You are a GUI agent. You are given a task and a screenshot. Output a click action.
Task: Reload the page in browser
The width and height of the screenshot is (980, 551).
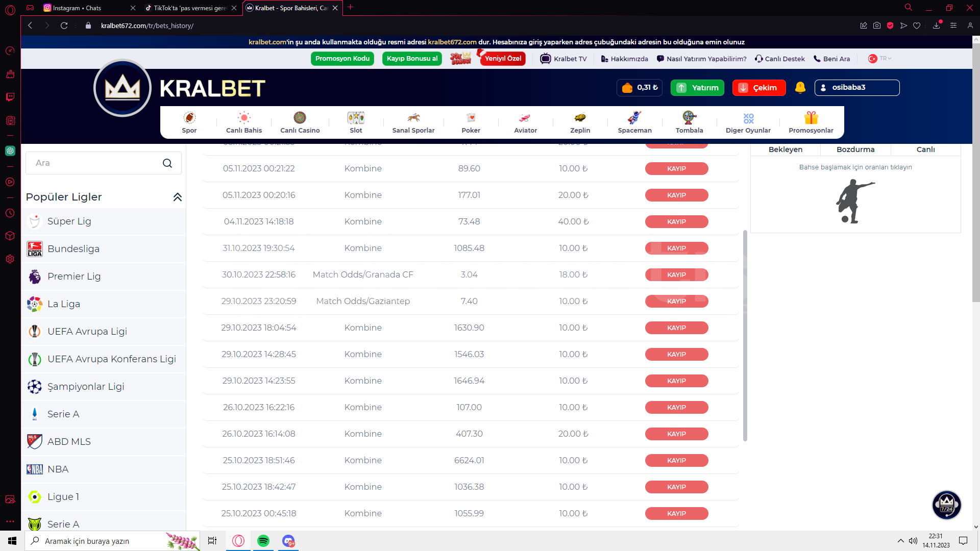click(x=64, y=26)
